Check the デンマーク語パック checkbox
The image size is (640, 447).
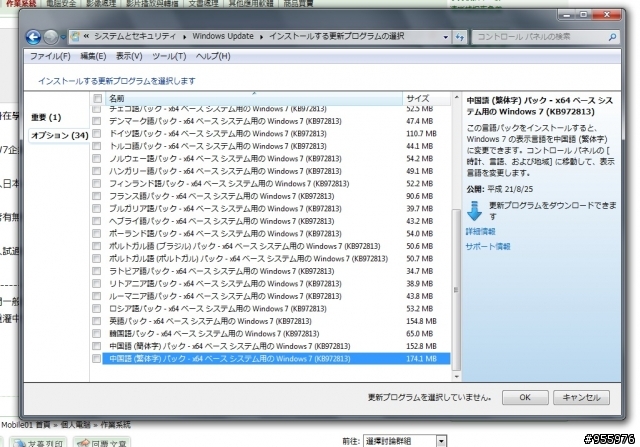97,121
